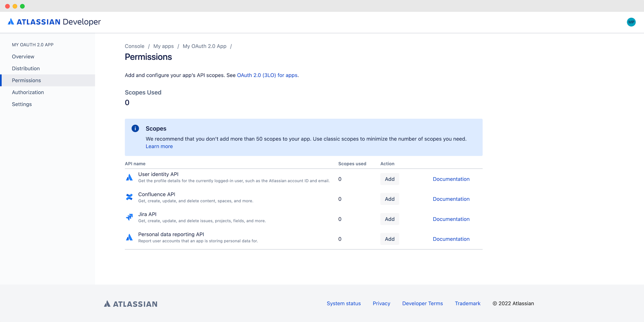Open the Overview sidebar item
Viewport: 644px width, 322px height.
(x=47, y=57)
